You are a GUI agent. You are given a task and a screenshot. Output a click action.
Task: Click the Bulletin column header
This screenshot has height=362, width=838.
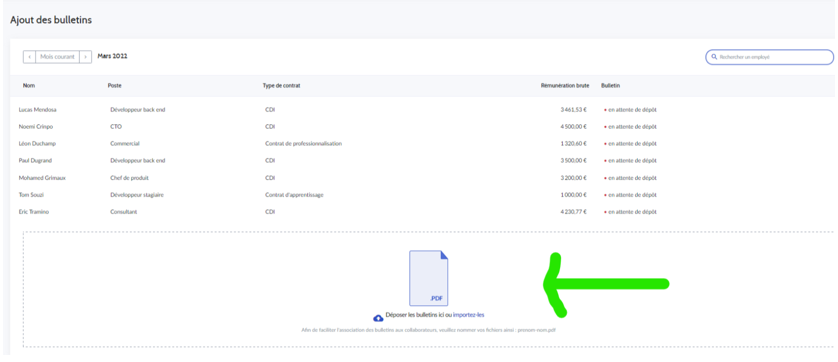point(610,86)
